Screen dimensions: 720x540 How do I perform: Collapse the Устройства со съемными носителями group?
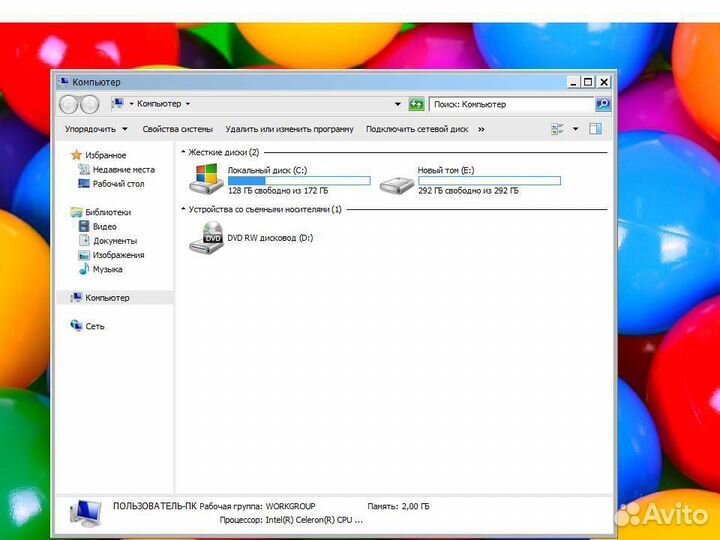coord(183,209)
